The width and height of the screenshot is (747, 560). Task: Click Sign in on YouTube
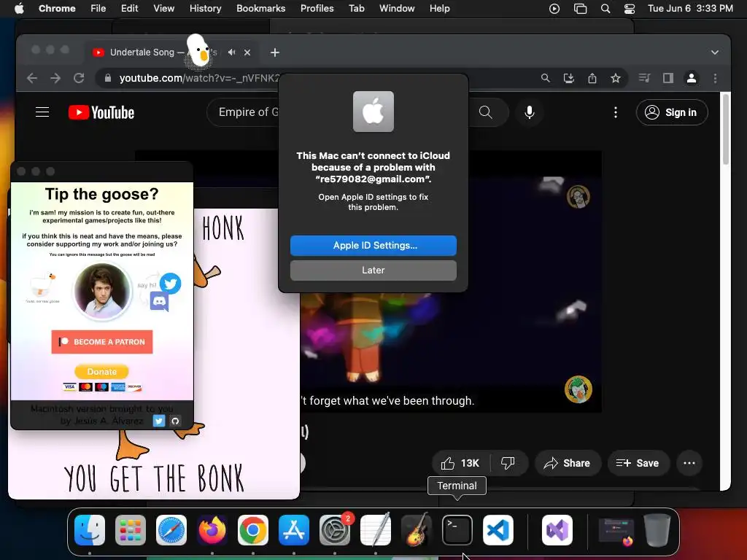click(x=672, y=112)
